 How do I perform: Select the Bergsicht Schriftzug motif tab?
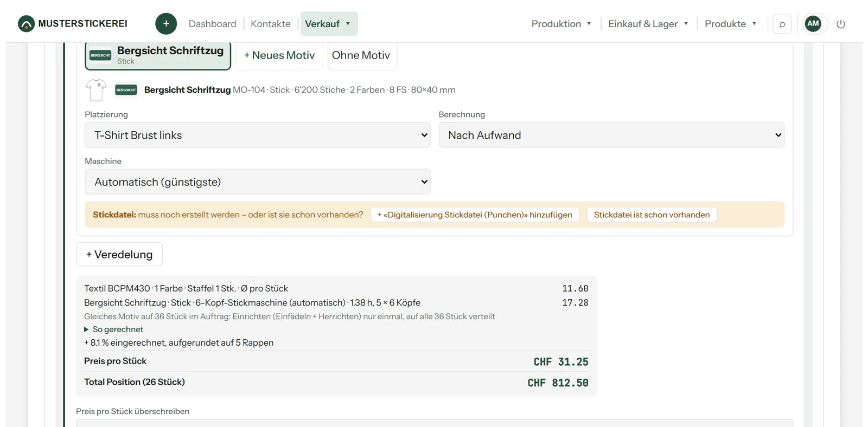(x=158, y=55)
